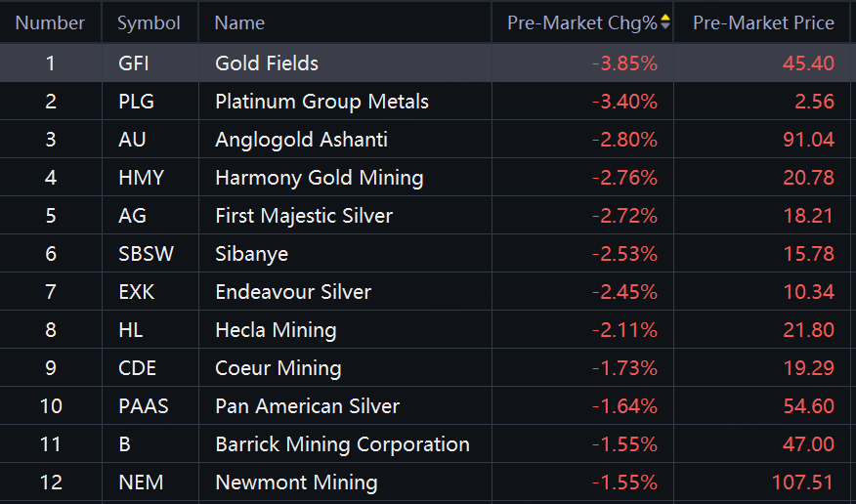The width and height of the screenshot is (856, 504).
Task: Click the sort arrows beside Pre-Market Chg%
Action: [665, 21]
